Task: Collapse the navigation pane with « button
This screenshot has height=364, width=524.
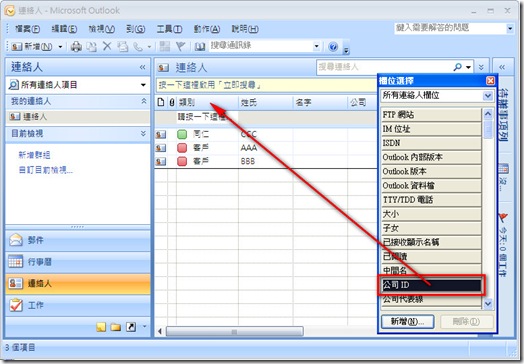Action: [x=143, y=67]
